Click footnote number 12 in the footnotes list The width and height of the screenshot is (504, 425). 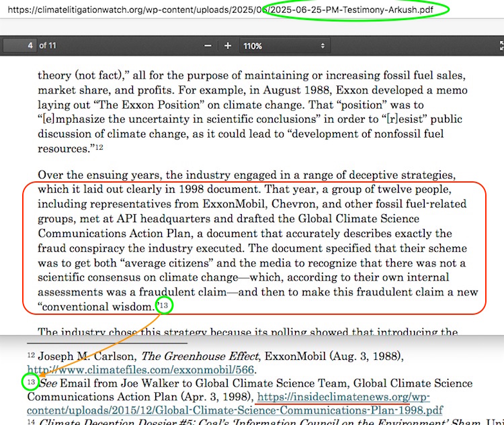pos(31,355)
